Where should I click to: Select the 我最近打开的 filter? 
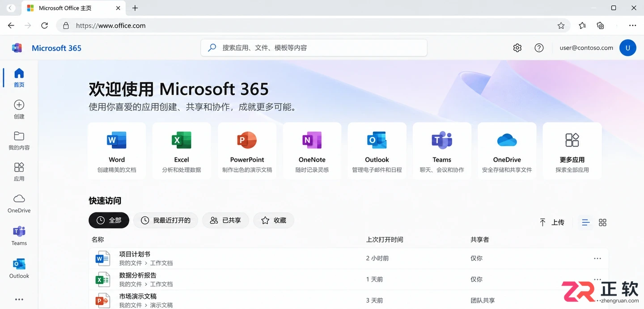[165, 220]
